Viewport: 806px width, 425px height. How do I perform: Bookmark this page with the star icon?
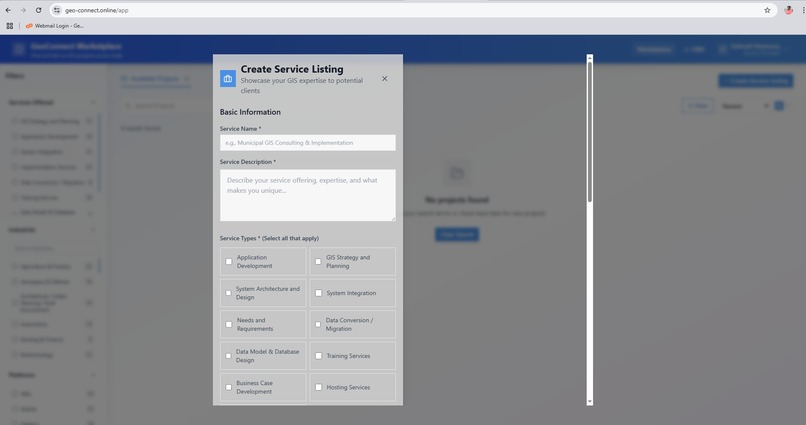tap(767, 10)
